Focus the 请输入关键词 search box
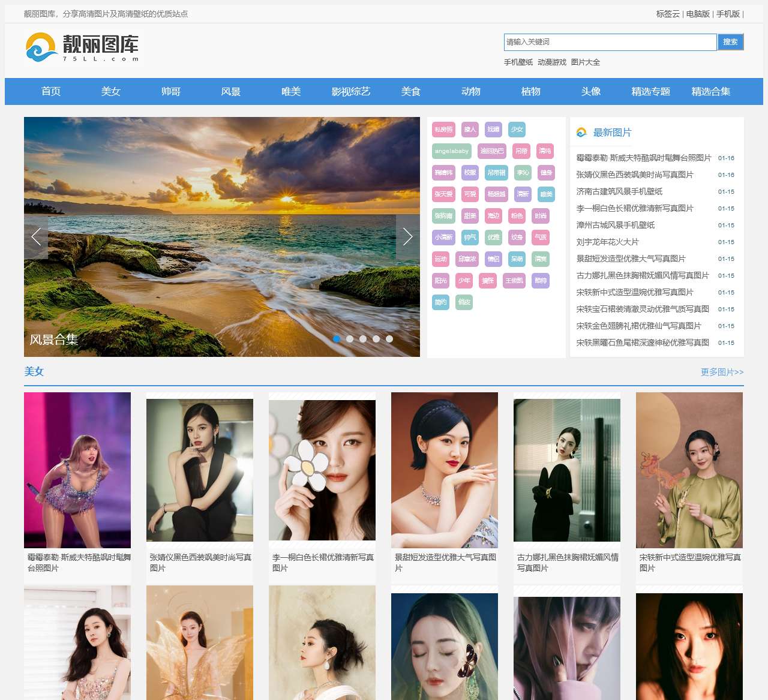The width and height of the screenshot is (768, 700). tap(610, 42)
